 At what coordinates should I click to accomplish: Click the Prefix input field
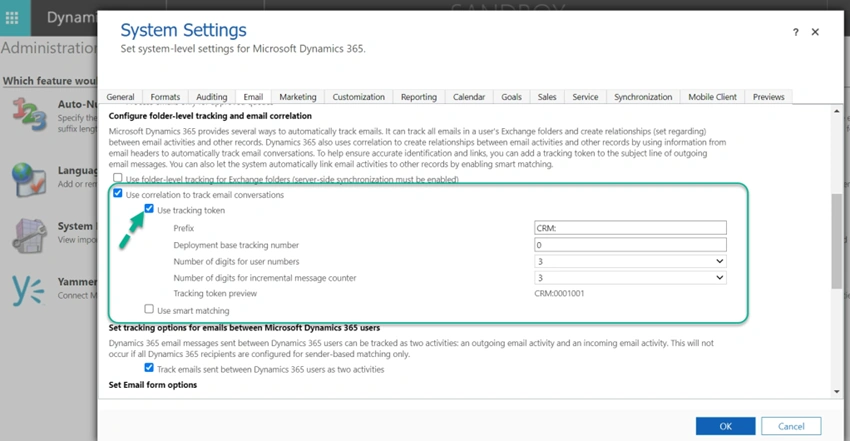tap(630, 228)
